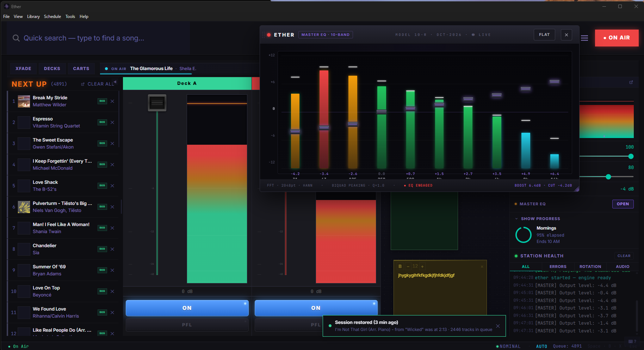644x350 pixels.
Task: Grab the dotted drag handle beside ETHER title
Action: (x=263, y=35)
